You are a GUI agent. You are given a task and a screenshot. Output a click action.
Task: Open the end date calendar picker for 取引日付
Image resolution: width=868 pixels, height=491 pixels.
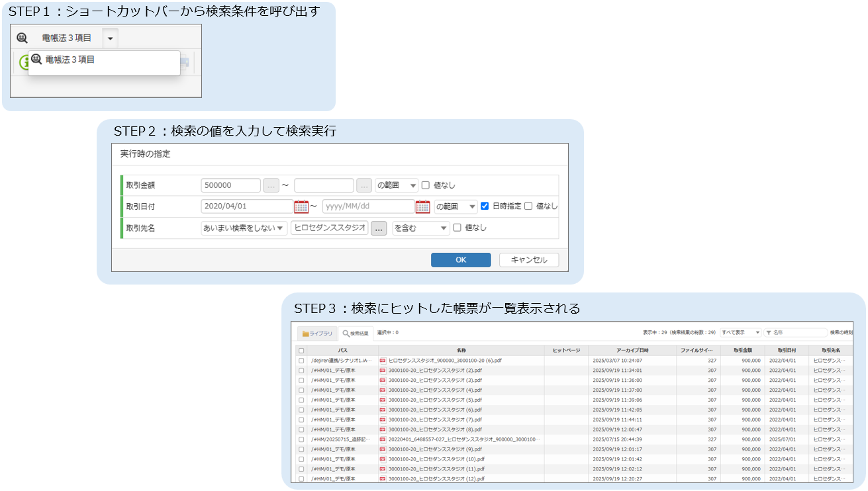click(x=422, y=206)
